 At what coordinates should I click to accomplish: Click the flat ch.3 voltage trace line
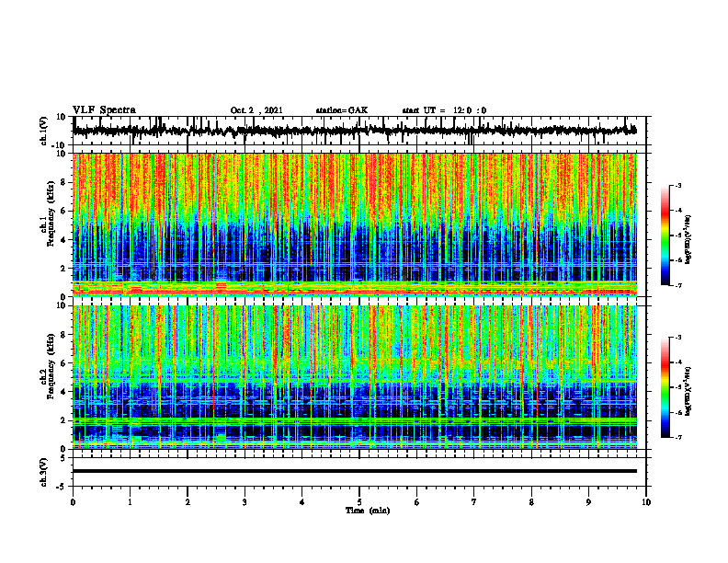click(x=354, y=471)
